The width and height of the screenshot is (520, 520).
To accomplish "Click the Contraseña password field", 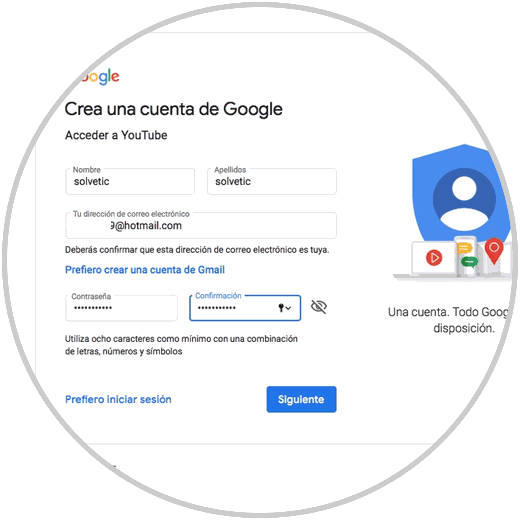I will 121,308.
